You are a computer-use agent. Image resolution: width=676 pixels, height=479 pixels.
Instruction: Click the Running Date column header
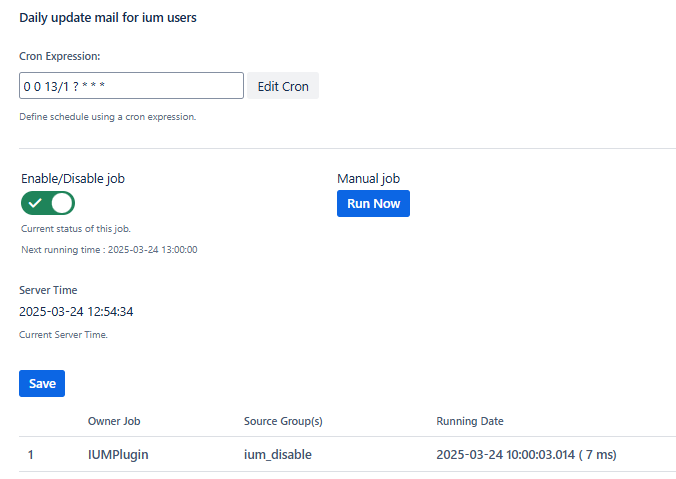tap(470, 421)
